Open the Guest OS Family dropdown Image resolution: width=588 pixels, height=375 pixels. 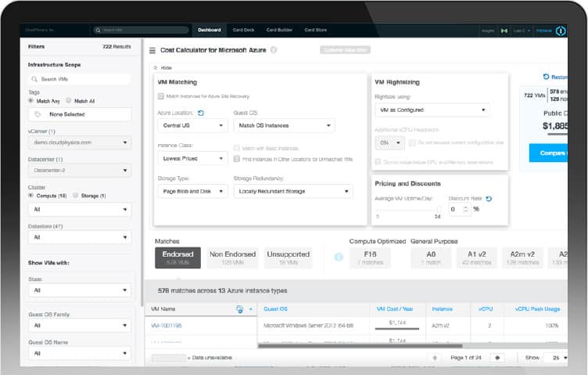[80, 326]
